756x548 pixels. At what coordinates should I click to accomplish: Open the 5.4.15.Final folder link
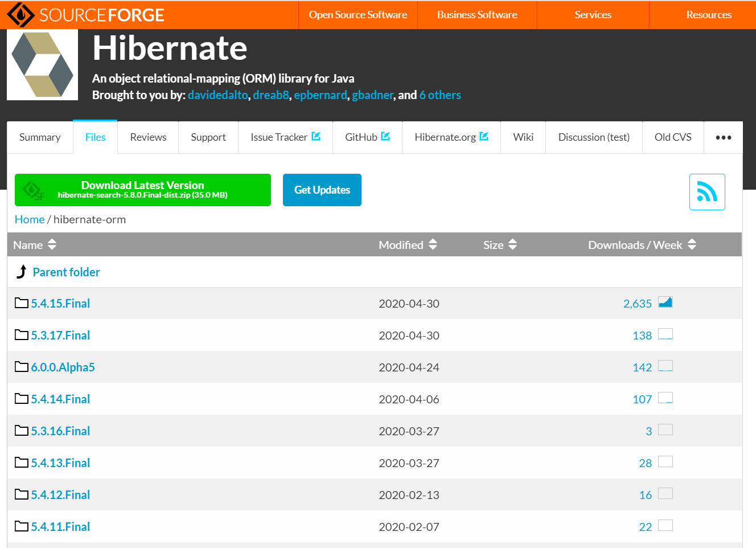(60, 304)
